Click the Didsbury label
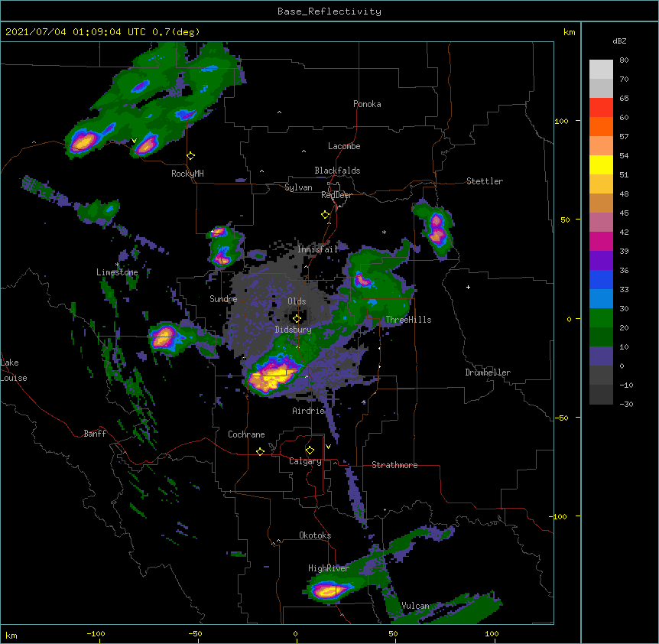Screen dimensions: 659x644 click(293, 330)
